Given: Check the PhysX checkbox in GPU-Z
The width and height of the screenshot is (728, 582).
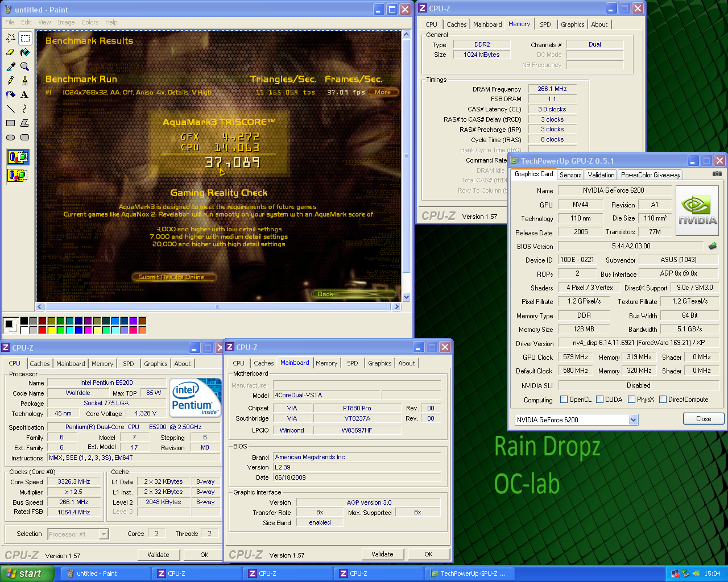Looking at the screenshot, I should 631,400.
